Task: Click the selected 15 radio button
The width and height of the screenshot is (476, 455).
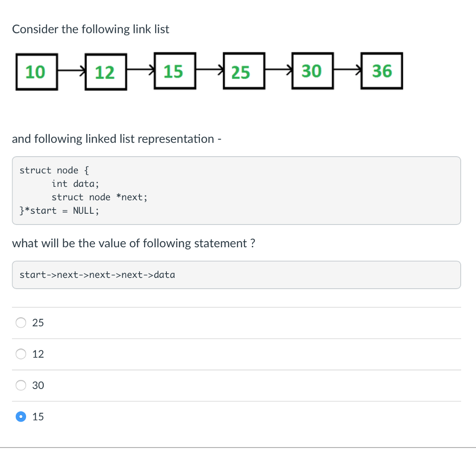Action: [20, 416]
